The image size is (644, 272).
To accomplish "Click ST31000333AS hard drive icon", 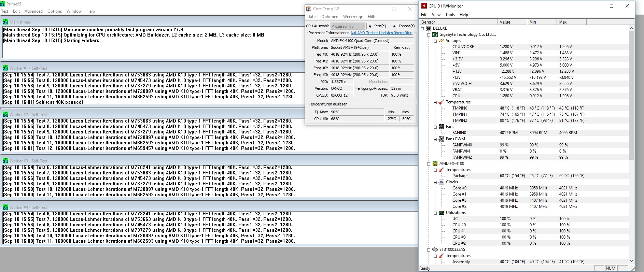I will 435,249.
